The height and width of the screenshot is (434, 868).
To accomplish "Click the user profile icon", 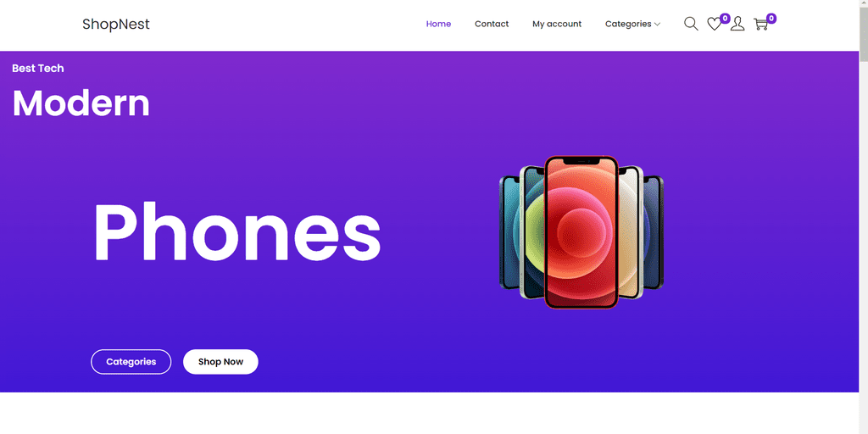I will click(737, 24).
